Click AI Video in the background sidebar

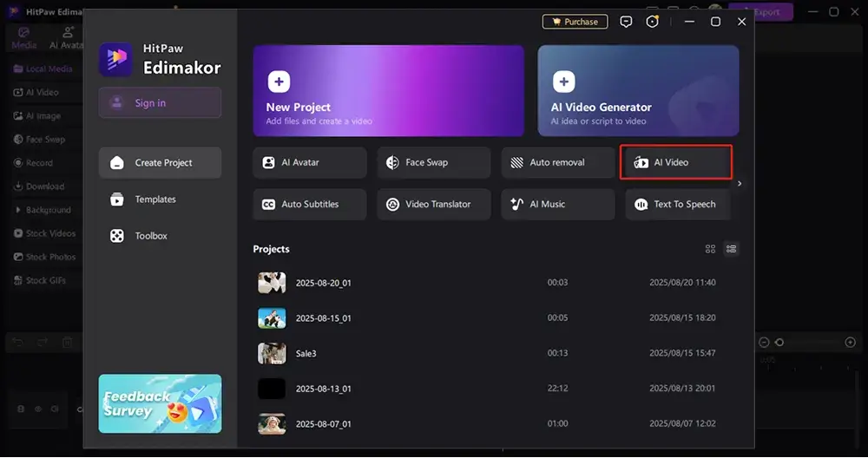(36, 92)
